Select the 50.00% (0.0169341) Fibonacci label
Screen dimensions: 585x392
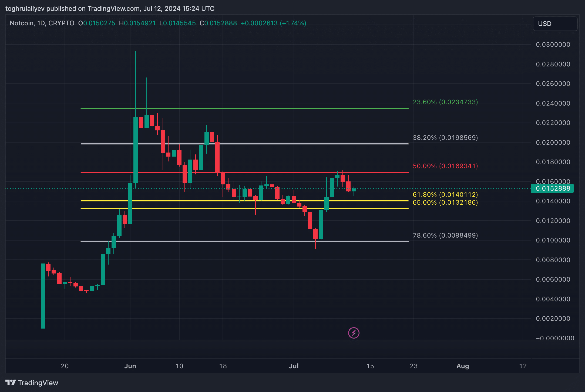(445, 166)
